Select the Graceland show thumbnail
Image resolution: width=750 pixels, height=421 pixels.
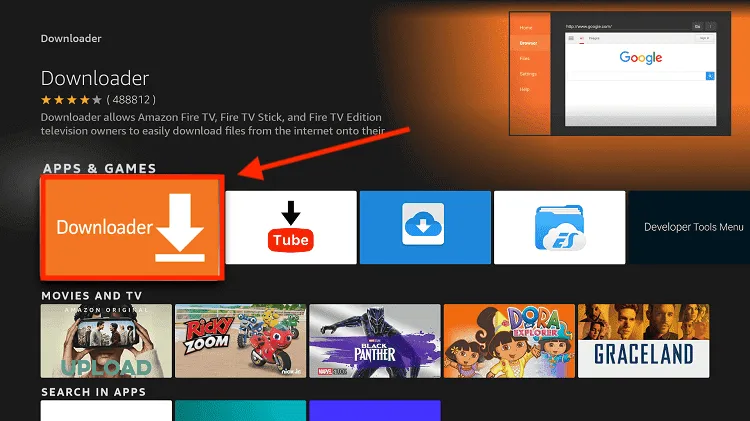click(x=644, y=341)
